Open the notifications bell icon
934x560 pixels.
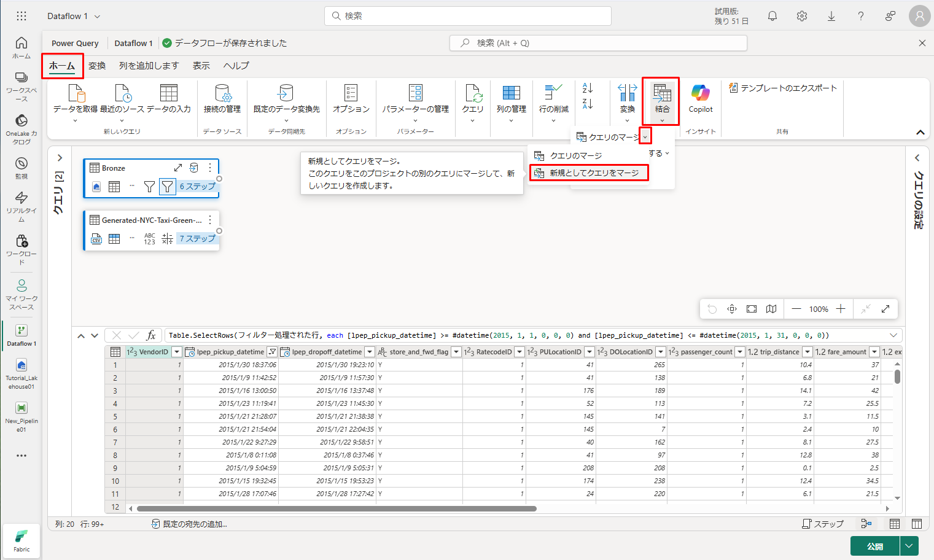tap(772, 16)
